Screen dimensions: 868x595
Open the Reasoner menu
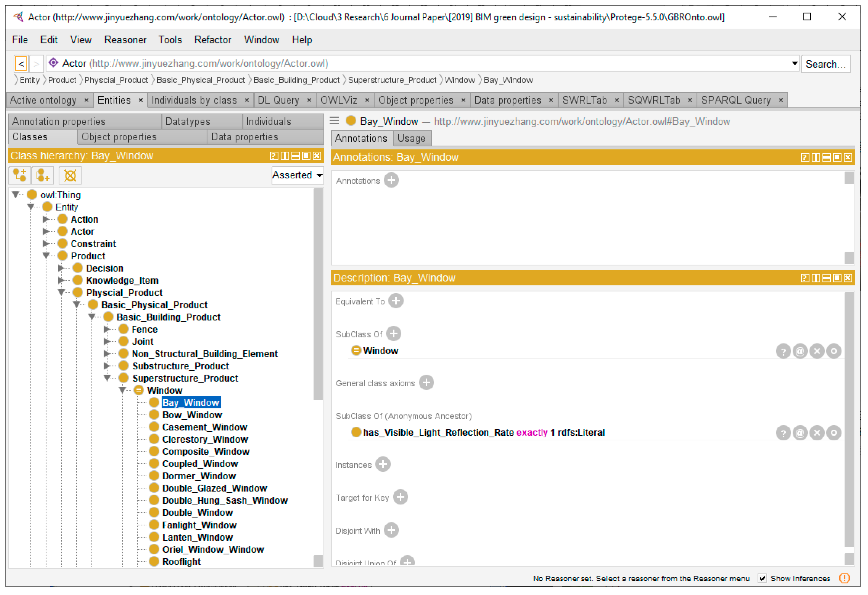pos(125,40)
